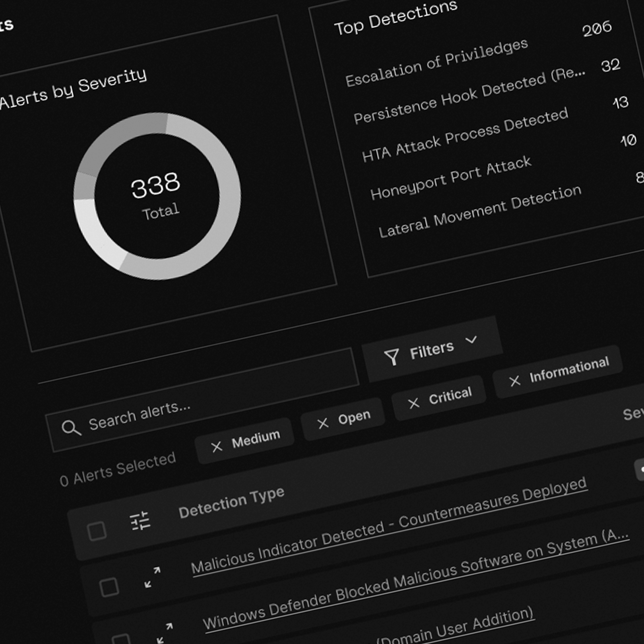This screenshot has width=644, height=644.
Task: Remove the Medium filter chip
Action: [217, 447]
